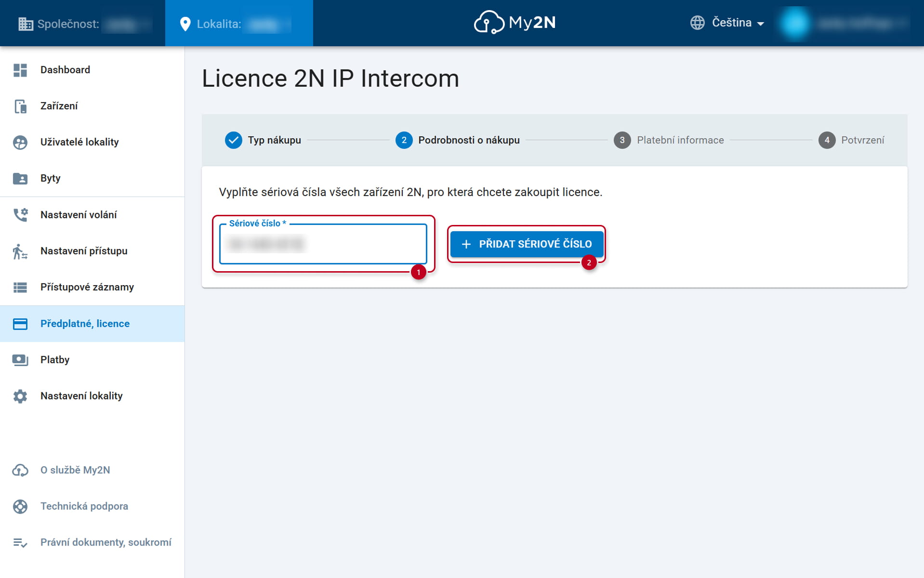Viewport: 924px width, 578px height.
Task: Select the Podrobnosti o nákupu step
Action: pyautogui.click(x=458, y=140)
